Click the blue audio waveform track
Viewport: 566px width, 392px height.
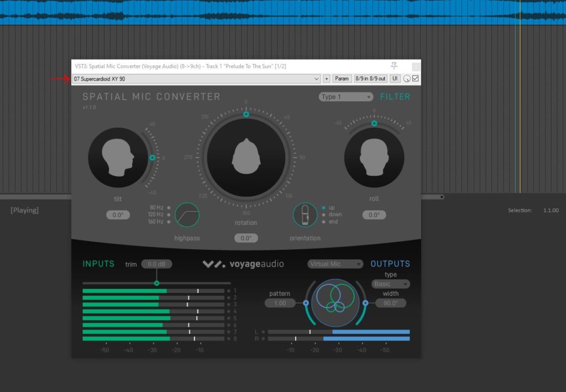point(283,12)
